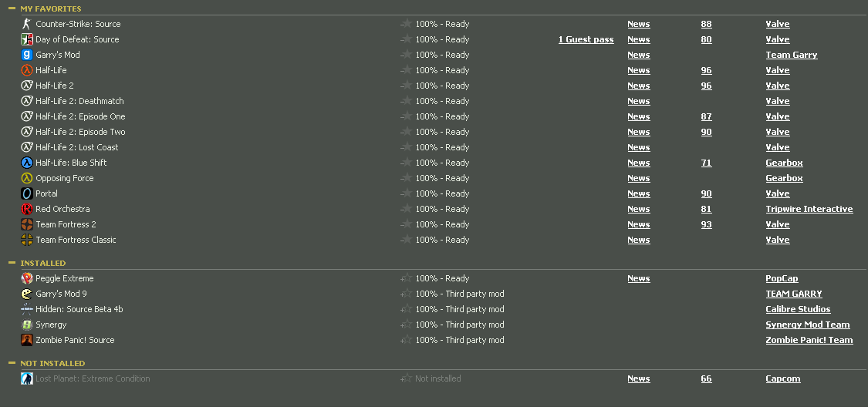Viewport: 868px width, 407px height.
Task: Click the Garry's Mod blue icon
Action: (x=26, y=55)
